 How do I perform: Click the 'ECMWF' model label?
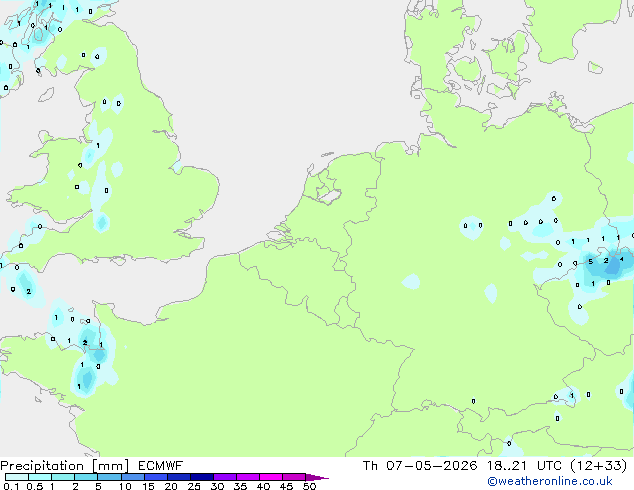(x=161, y=466)
